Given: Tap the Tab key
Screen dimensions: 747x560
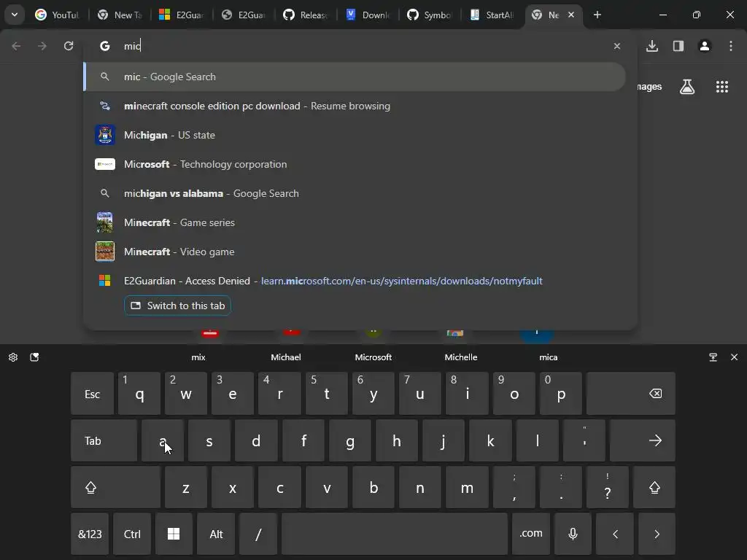Looking at the screenshot, I should [x=104, y=440].
